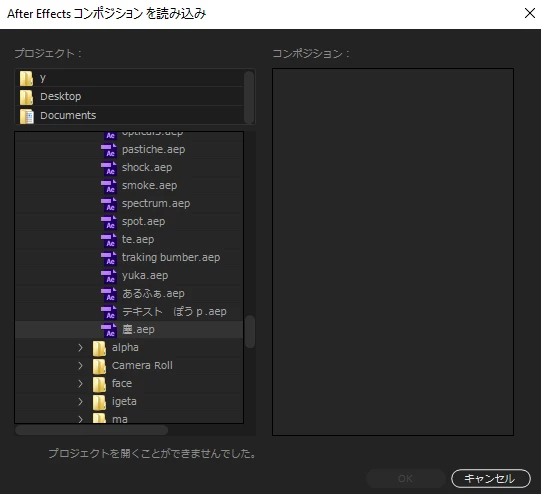Select spot.aep file name

(x=144, y=221)
